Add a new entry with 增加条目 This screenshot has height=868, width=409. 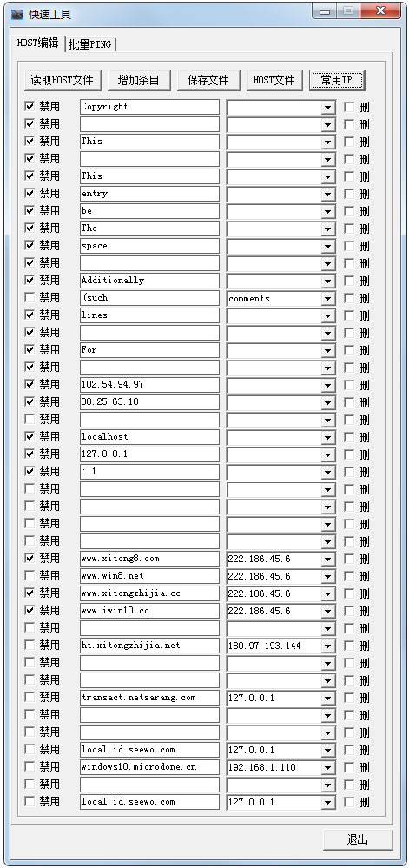(139, 80)
